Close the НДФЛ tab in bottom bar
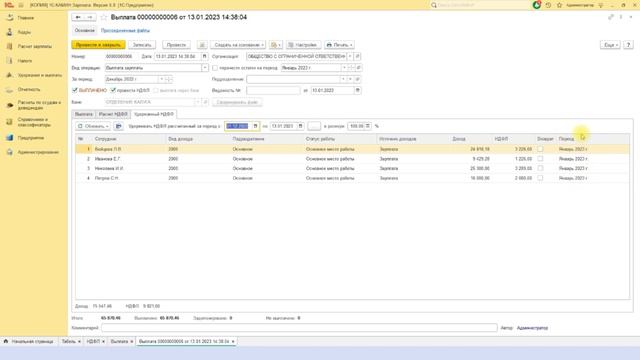Image resolution: width=640 pixels, height=360 pixels. 103,341
